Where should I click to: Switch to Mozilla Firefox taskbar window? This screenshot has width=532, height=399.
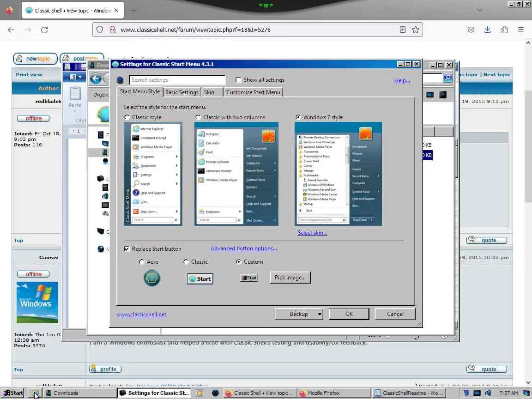click(x=334, y=393)
